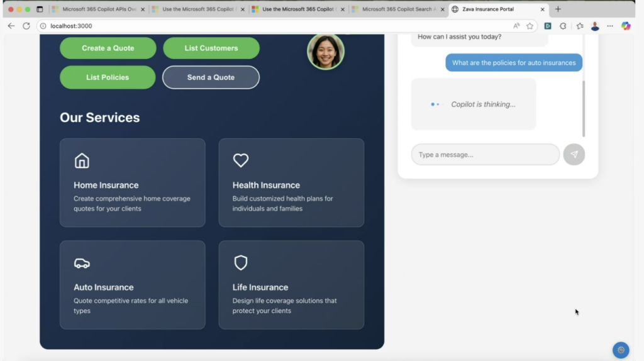This screenshot has width=644, height=361.
Task: Click the Type a message input field
Action: pyautogui.click(x=485, y=155)
